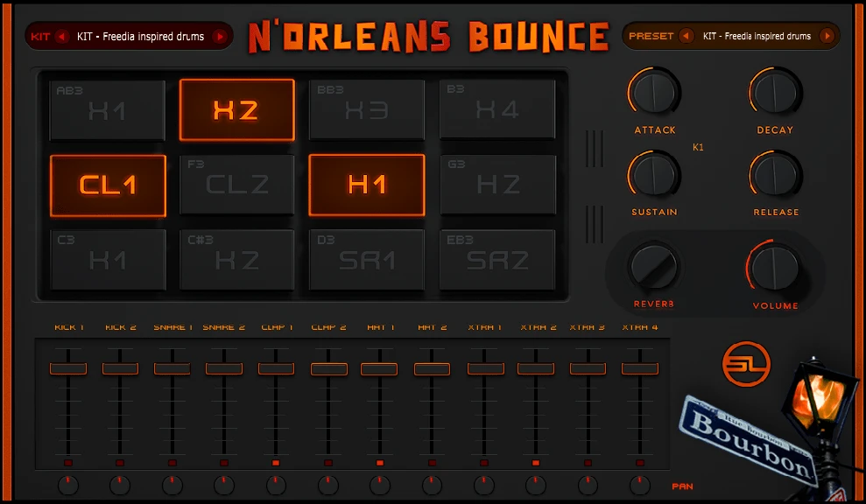Click the SNARE 2 pan knob
866x504 pixels.
tap(223, 486)
